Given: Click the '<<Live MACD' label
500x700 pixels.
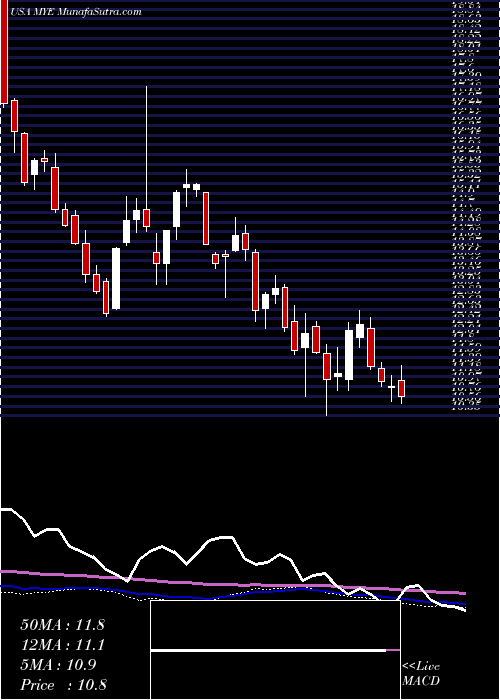Looking at the screenshot, I should click(421, 674).
